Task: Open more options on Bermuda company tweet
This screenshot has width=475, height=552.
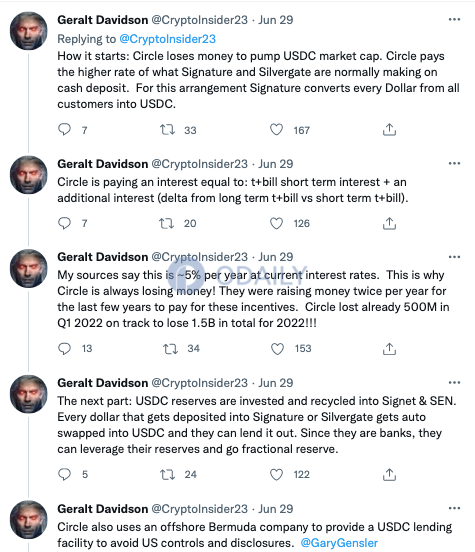Action: (454, 508)
